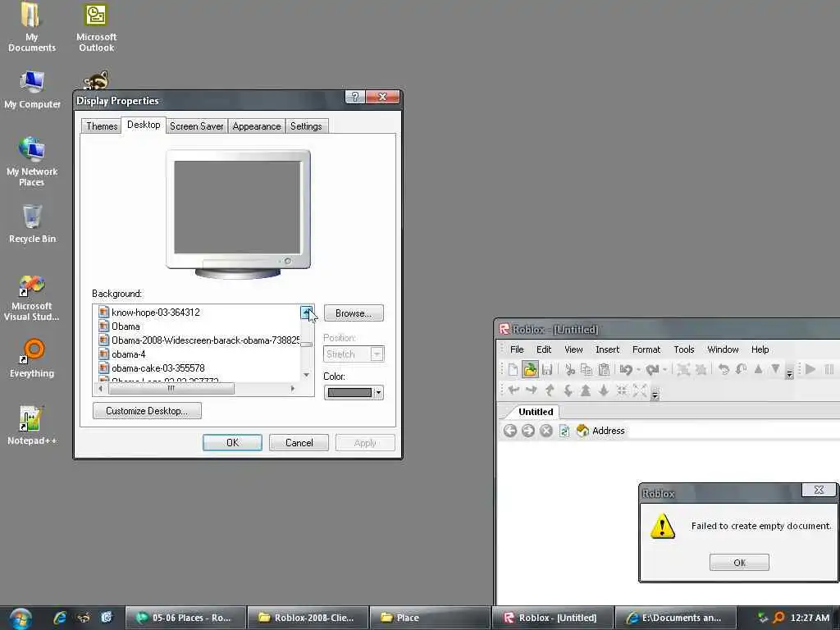Switch to the Appearance tab
The image size is (840, 630).
click(x=256, y=126)
